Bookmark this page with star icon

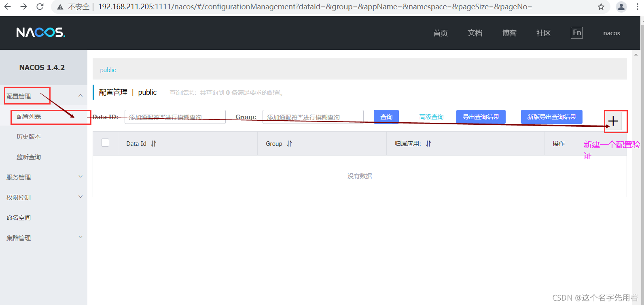[601, 6]
